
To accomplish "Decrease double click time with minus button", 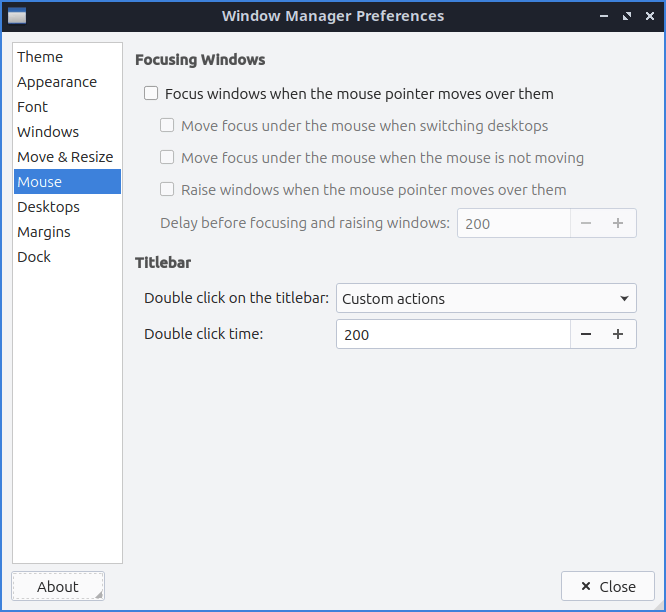I will (586, 334).
